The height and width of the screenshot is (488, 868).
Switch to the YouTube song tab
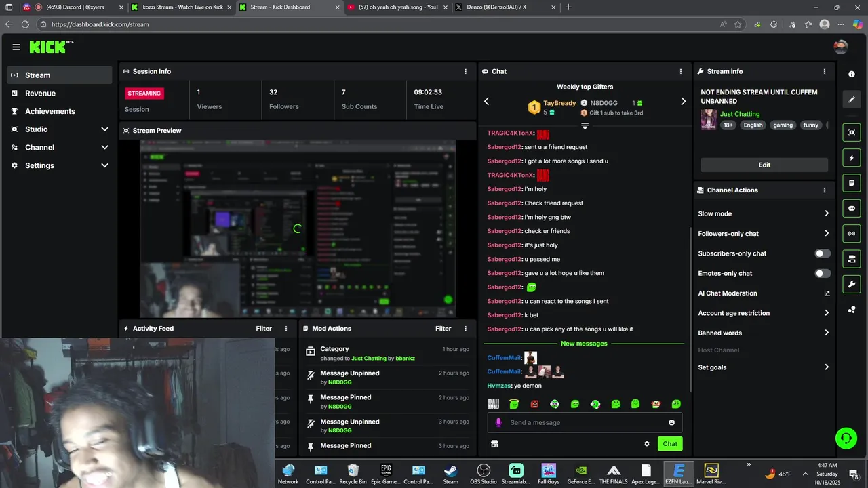coord(399,7)
